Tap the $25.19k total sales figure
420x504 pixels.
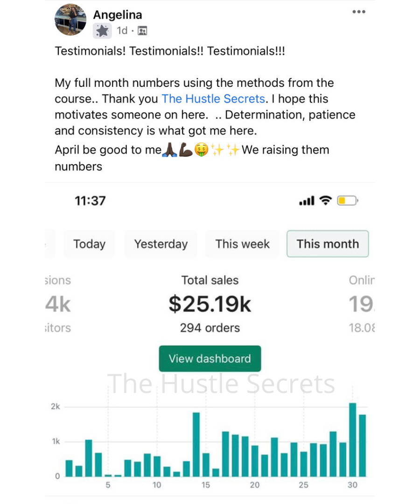pos(210,304)
